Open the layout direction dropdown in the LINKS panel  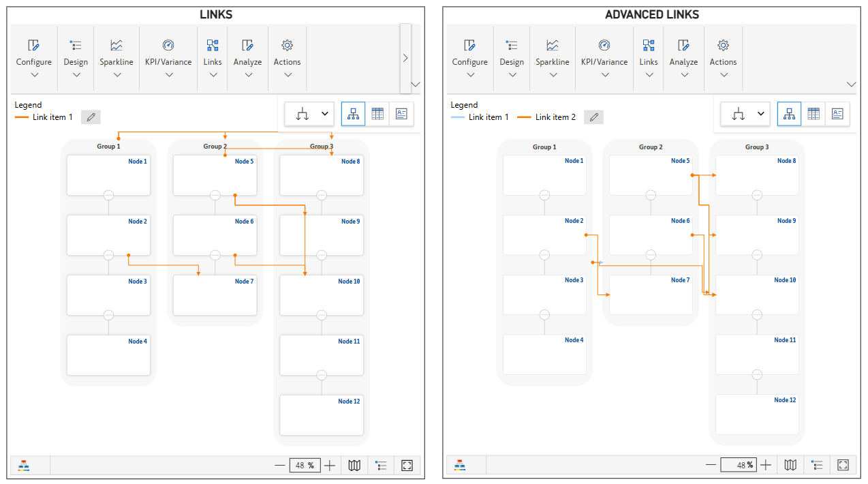[x=313, y=115]
